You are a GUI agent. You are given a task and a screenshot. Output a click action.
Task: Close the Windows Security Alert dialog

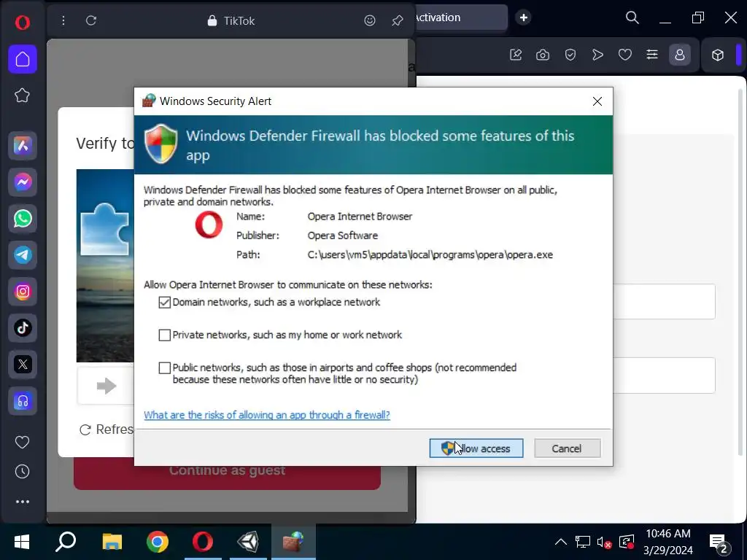coord(597,101)
